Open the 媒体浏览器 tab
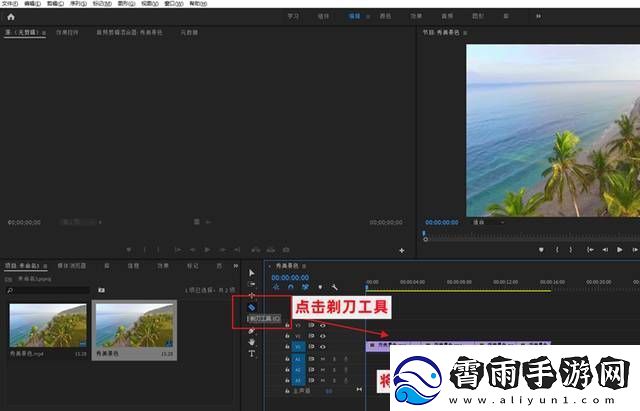The image size is (640, 411). [72, 266]
